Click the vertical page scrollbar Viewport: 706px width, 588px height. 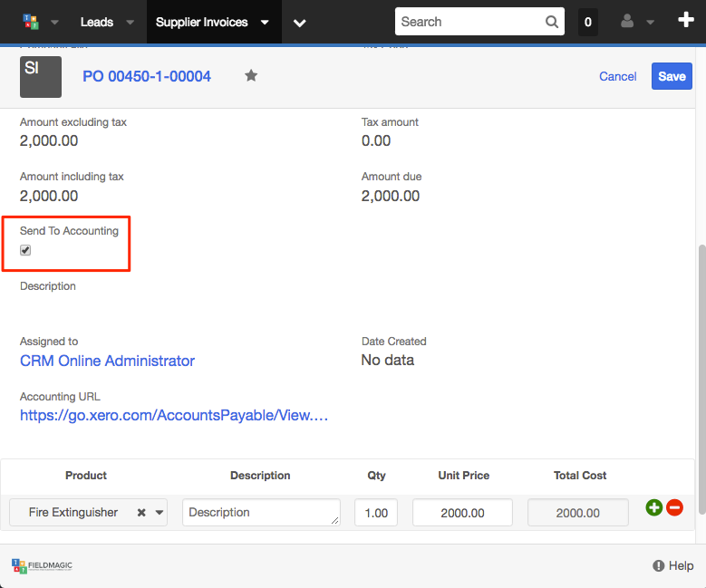click(x=701, y=379)
